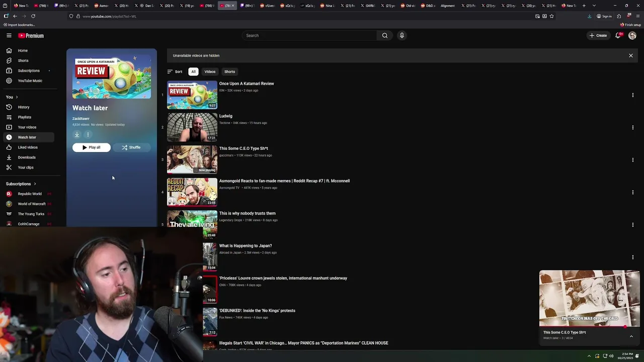Open the DEBUNKED No Kings protests video
This screenshot has width=644, height=362.
click(257, 311)
